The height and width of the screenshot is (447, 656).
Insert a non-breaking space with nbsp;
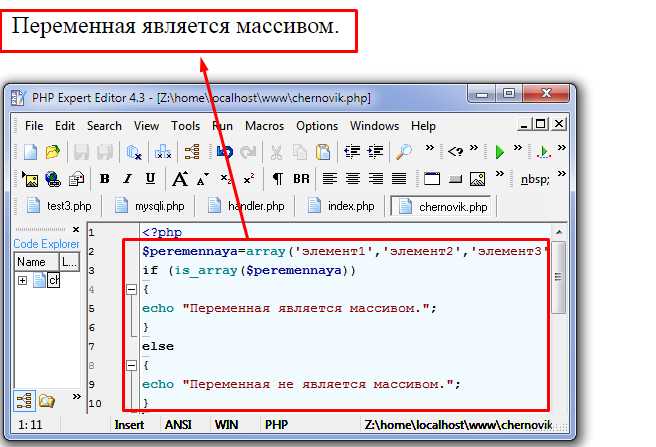coord(535,180)
